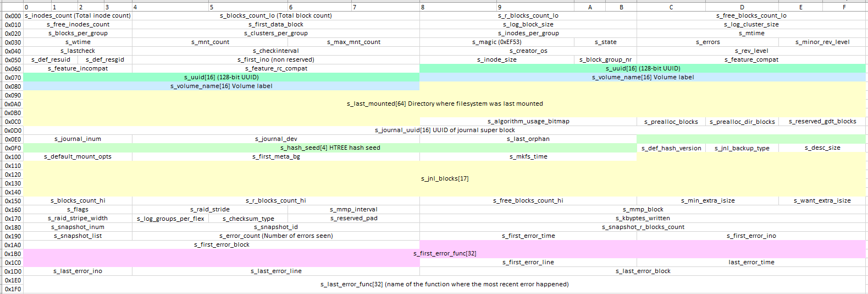Click the s_log_cluster_size cell
Image resolution: width=868 pixels, height=294 pixels.
[x=751, y=24]
